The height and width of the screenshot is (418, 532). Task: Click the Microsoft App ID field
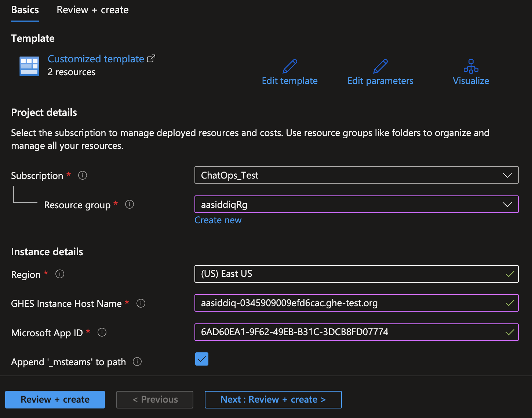pyautogui.click(x=356, y=332)
